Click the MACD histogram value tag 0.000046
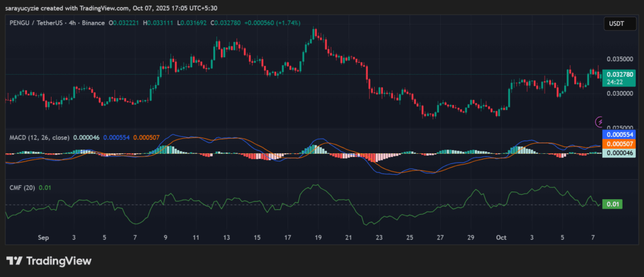This screenshot has width=644, height=277. (x=618, y=153)
